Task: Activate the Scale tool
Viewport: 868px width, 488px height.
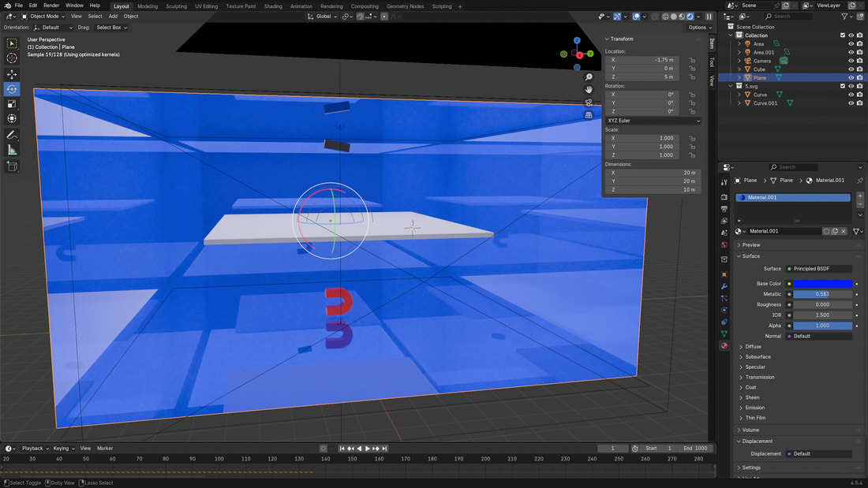Action: 12,104
